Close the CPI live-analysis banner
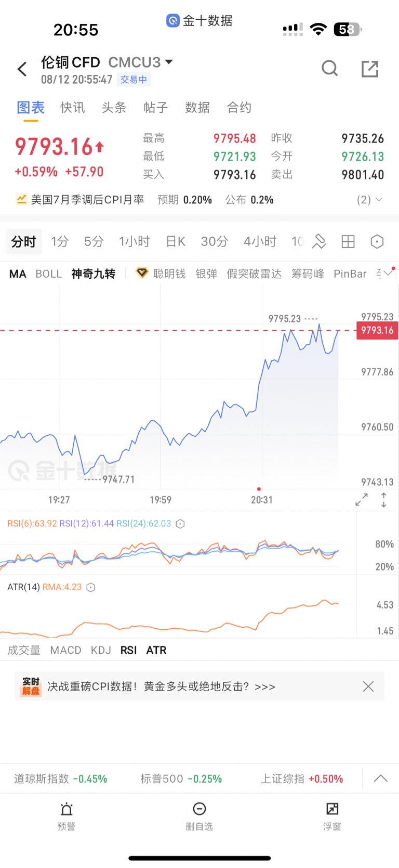The width and height of the screenshot is (399, 868). coord(368,686)
